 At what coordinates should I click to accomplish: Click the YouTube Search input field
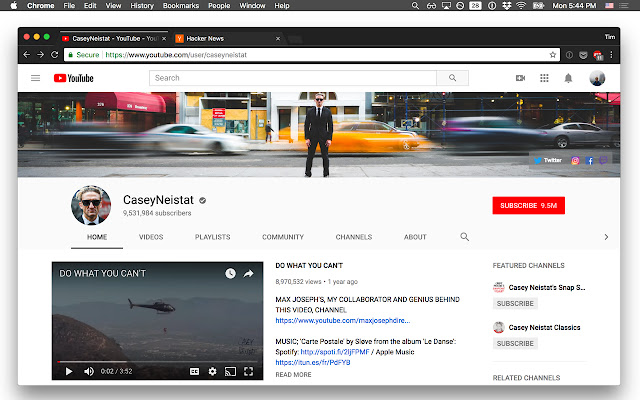[293, 78]
